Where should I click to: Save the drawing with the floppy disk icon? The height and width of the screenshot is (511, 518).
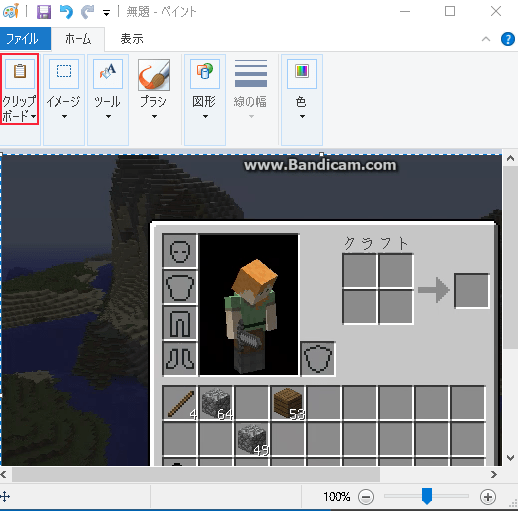[43, 12]
